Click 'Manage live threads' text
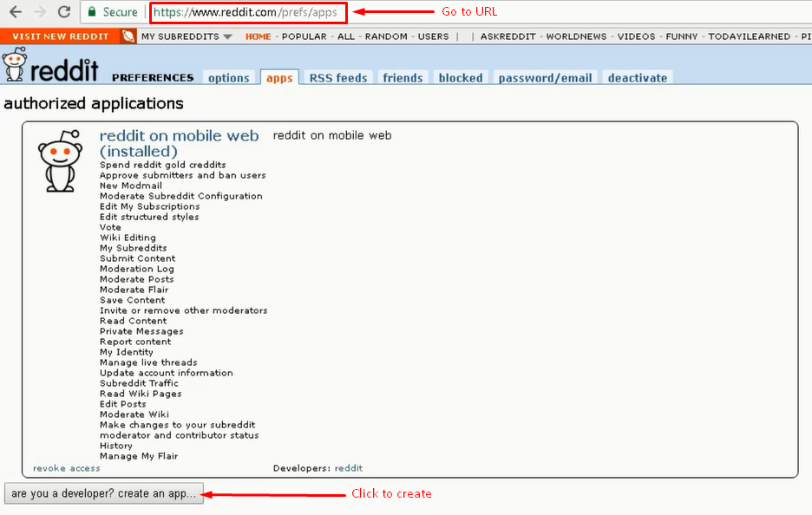 pos(148,362)
